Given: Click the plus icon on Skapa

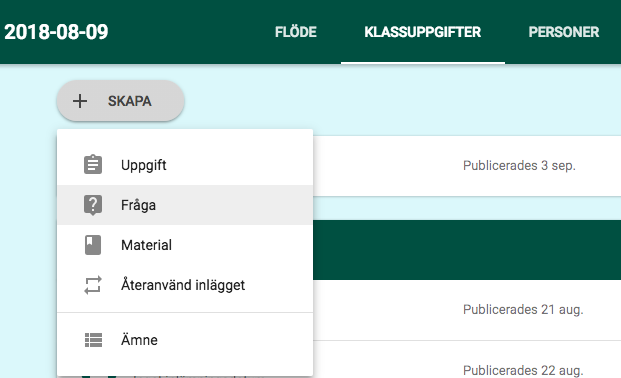Looking at the screenshot, I should click(x=80, y=101).
